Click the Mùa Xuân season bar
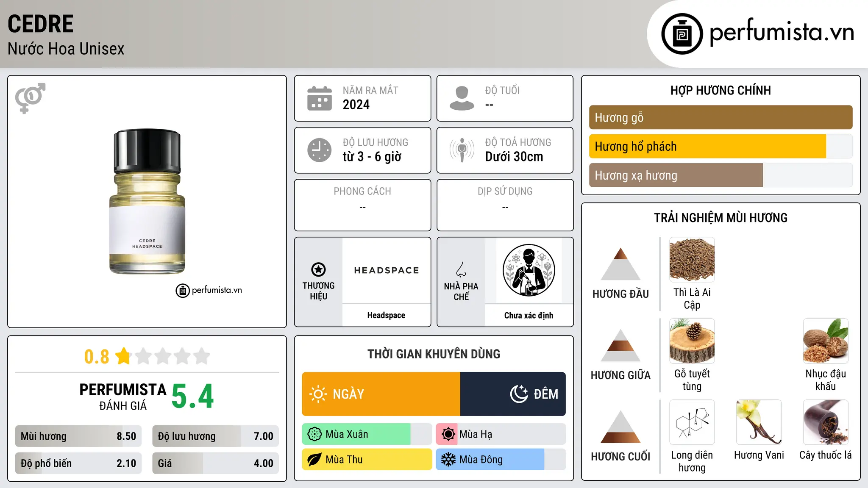This screenshot has height=488, width=868. pos(367,434)
